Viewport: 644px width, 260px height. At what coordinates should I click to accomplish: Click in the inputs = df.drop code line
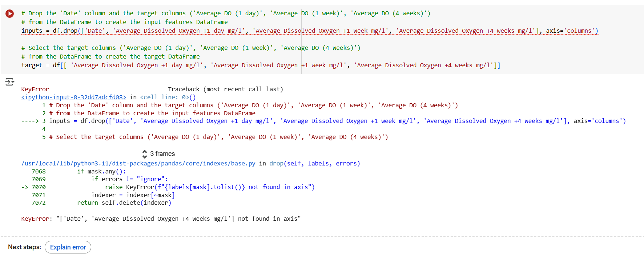310,31
